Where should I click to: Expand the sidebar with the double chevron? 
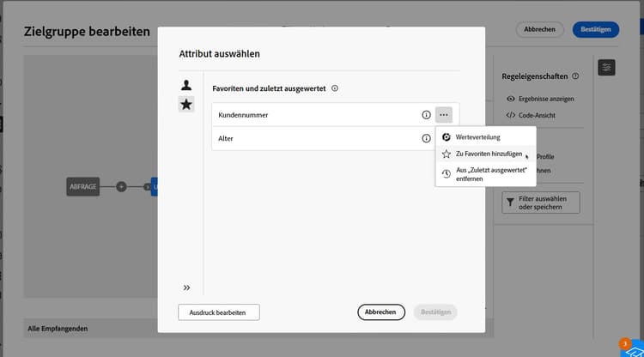(186, 287)
